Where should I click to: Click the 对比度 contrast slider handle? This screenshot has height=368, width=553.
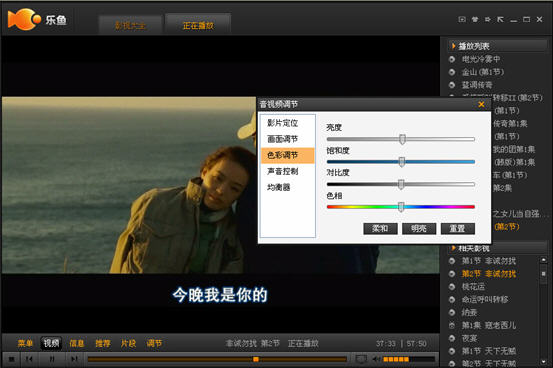pos(401,184)
